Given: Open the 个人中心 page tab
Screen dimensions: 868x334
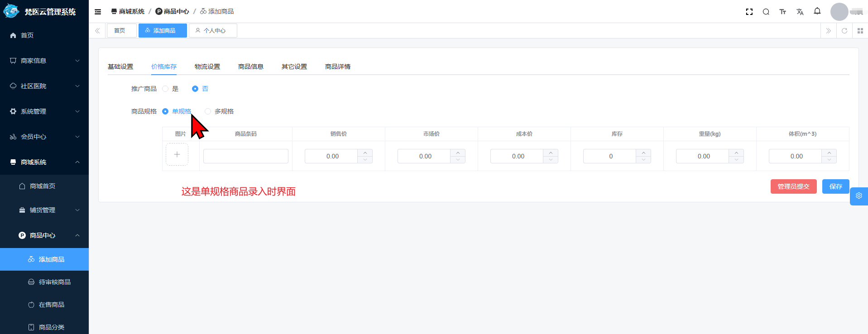Looking at the screenshot, I should pyautogui.click(x=213, y=31).
